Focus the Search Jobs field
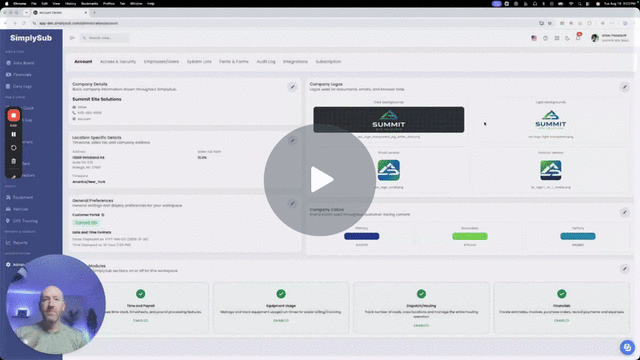 (x=105, y=38)
